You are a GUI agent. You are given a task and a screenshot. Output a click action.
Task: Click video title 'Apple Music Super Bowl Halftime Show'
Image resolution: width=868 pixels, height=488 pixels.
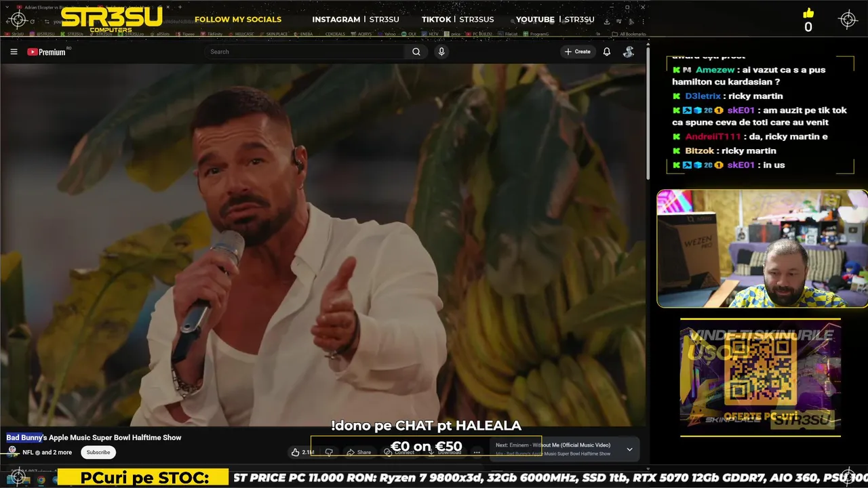click(115, 438)
